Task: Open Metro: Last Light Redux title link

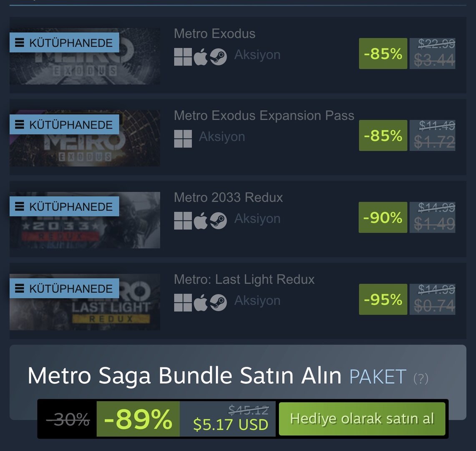Action: 244,279
